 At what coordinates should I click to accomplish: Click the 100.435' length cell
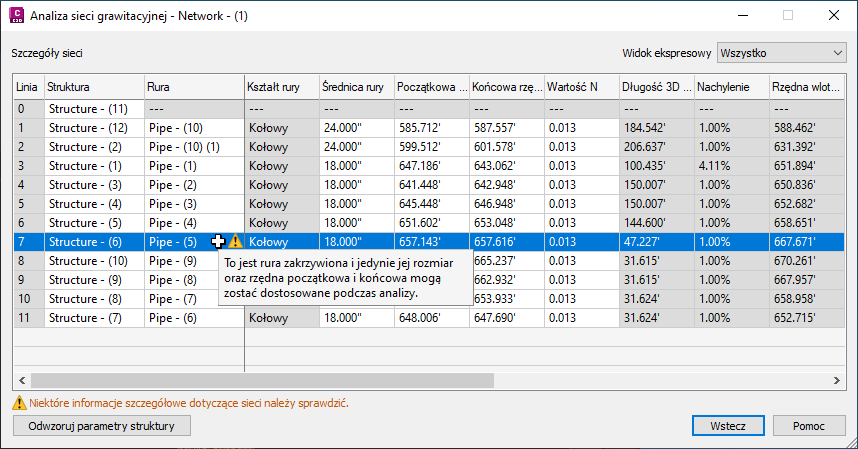click(x=657, y=166)
